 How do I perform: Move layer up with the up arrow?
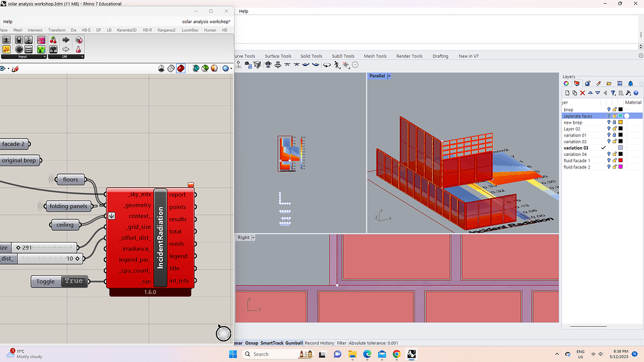coord(590,93)
